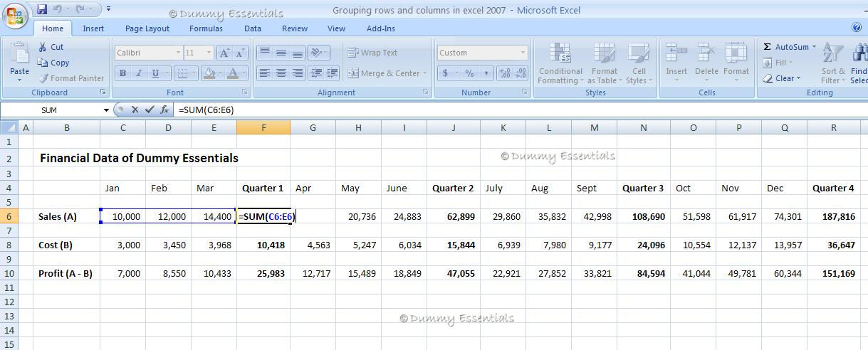The height and width of the screenshot is (350, 868).
Task: Click the Select All corner button
Action: point(9,127)
